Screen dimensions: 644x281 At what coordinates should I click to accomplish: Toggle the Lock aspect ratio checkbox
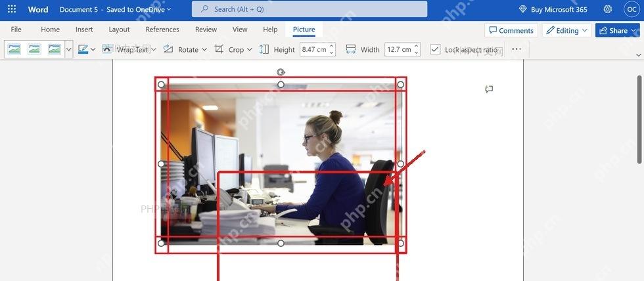pyautogui.click(x=435, y=50)
